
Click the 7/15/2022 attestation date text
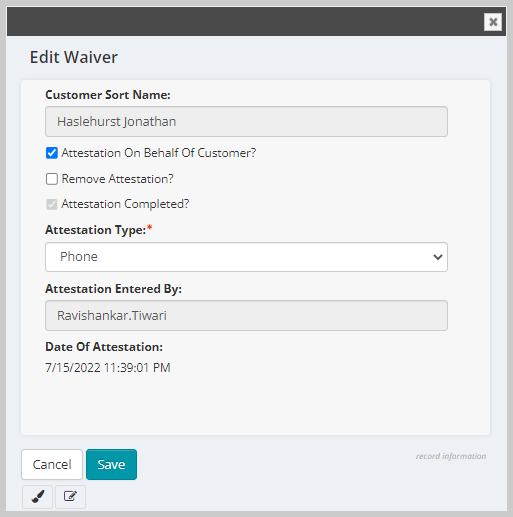coord(108,368)
